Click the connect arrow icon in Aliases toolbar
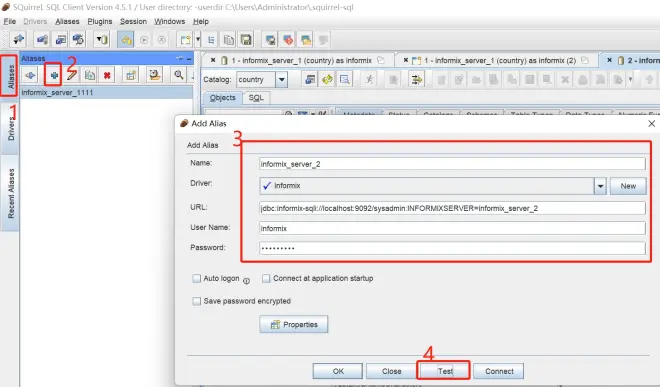Screen dimensions: 660x387 [30, 75]
